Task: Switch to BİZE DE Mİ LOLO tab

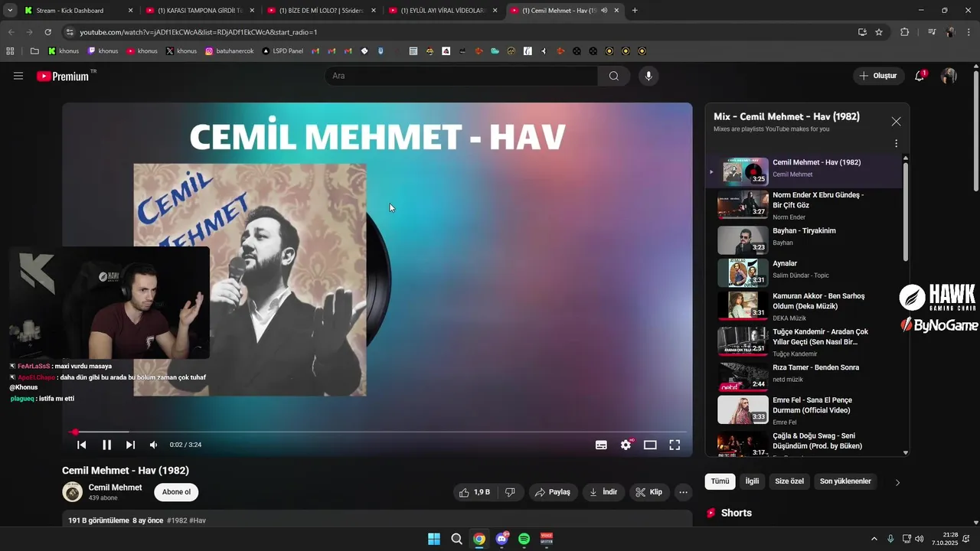Action: click(x=322, y=11)
